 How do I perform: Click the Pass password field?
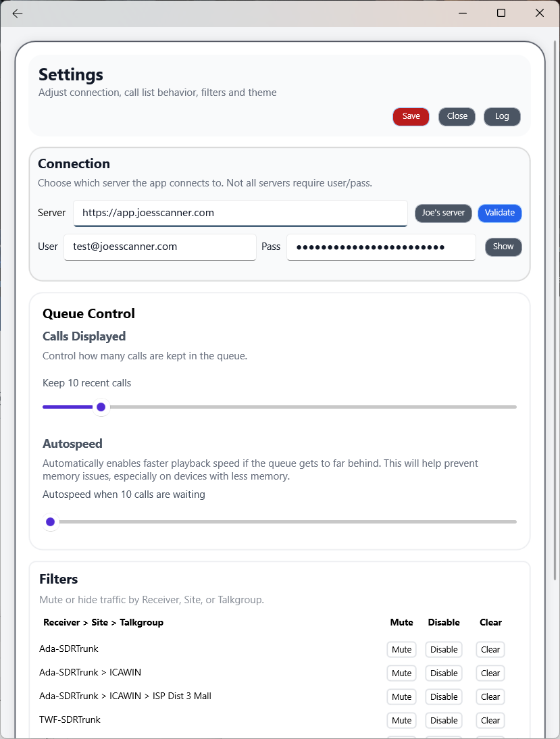coord(381,247)
